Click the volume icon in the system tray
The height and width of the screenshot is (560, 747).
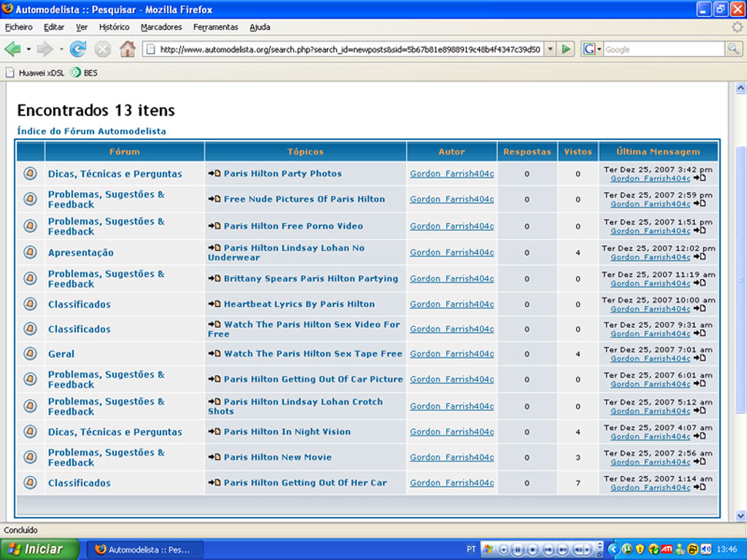[706, 549]
